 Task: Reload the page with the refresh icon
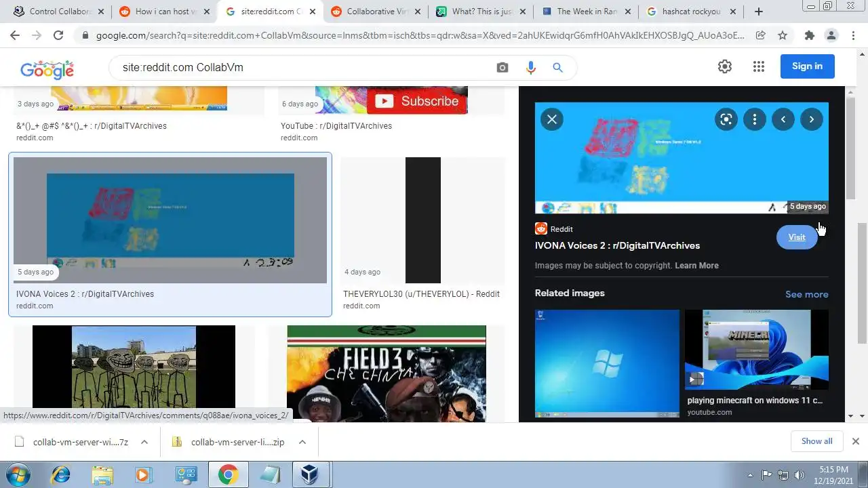tap(58, 36)
